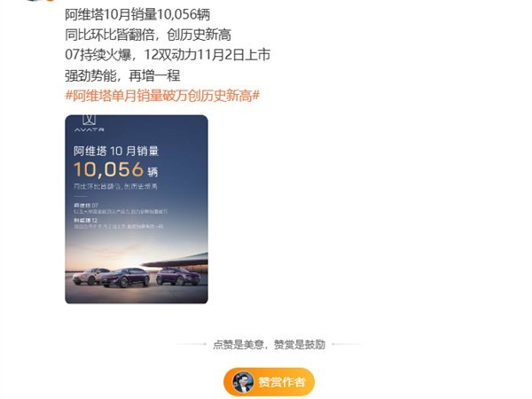Click the 点赞是美意，赞赏是鼓励 caption
The width and height of the screenshot is (532, 399).
269,344
